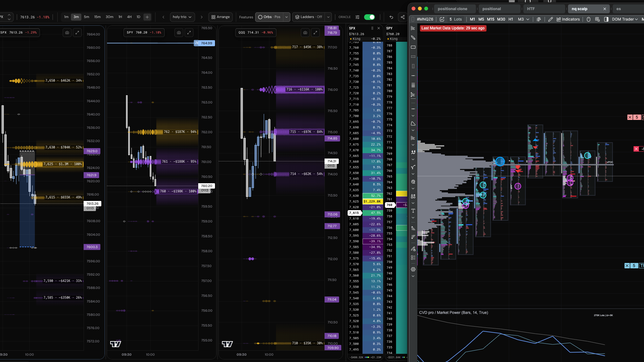Screen dimensions: 644x362
Task: Toggle Orbs Pos feature button
Action: coord(269,17)
